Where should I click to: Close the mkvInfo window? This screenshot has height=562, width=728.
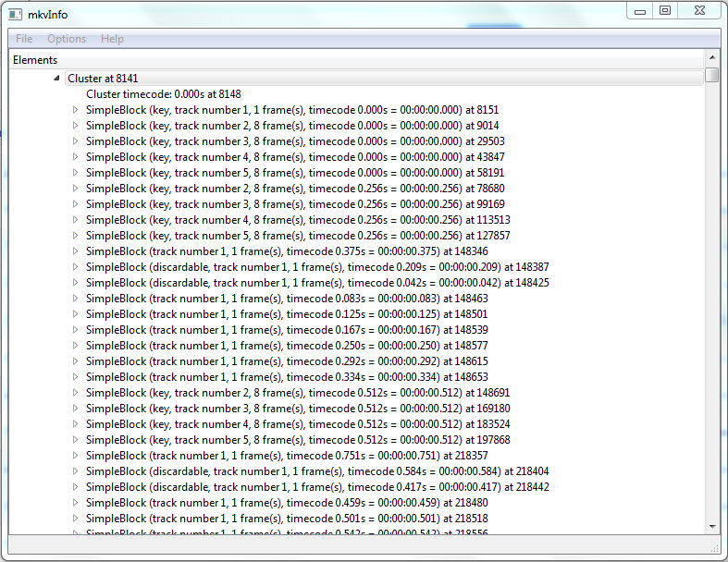[699, 11]
